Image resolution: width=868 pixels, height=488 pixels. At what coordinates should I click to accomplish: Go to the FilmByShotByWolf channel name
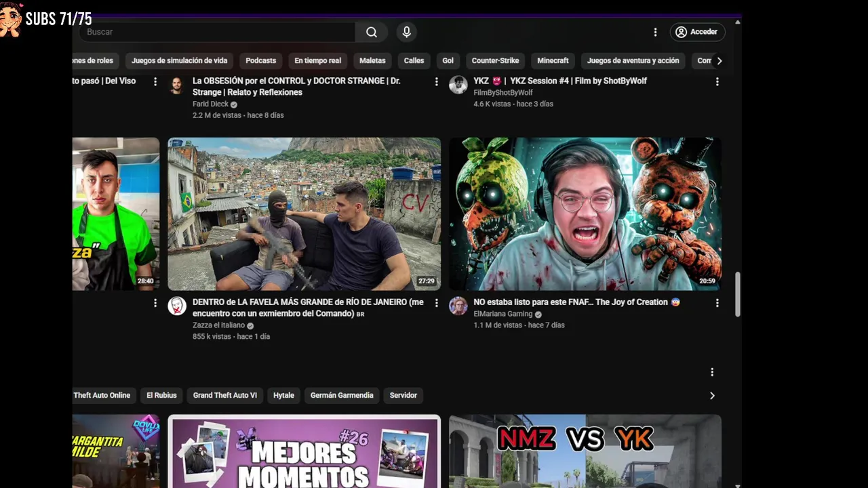click(x=502, y=93)
